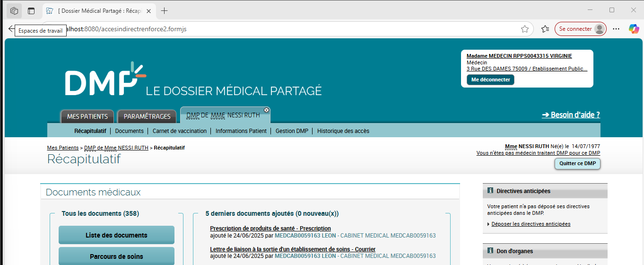The width and height of the screenshot is (644, 265).
Task: Open browser Settings and more menu
Action: (616, 29)
